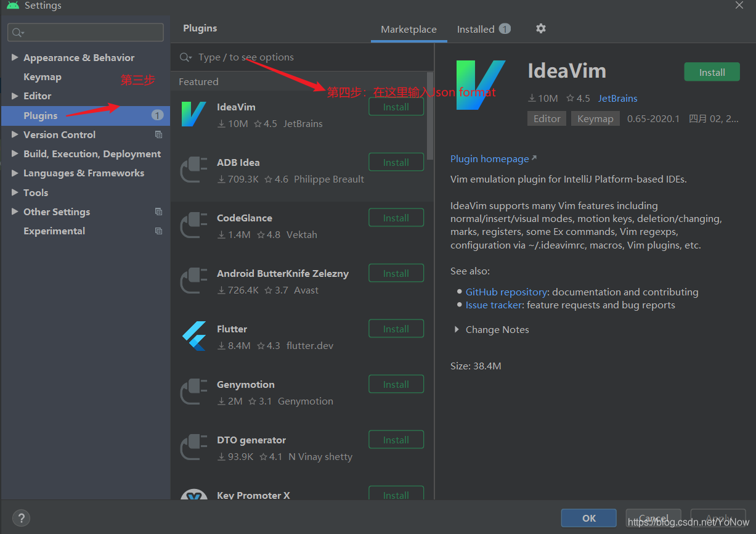Select the ADB Idea plugin name
Image resolution: width=756 pixels, height=534 pixels.
click(238, 162)
